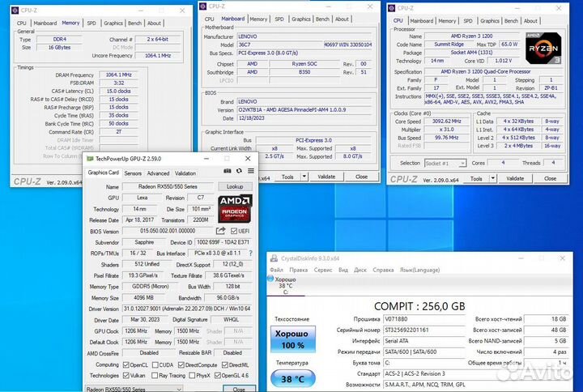This screenshot has height=392, width=583.
Task: Open Tools dropdown arrow in CPU-Z processor window
Action: [x=492, y=178]
